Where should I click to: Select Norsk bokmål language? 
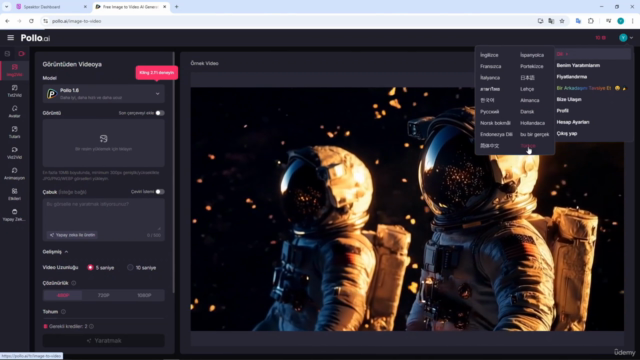tap(495, 123)
